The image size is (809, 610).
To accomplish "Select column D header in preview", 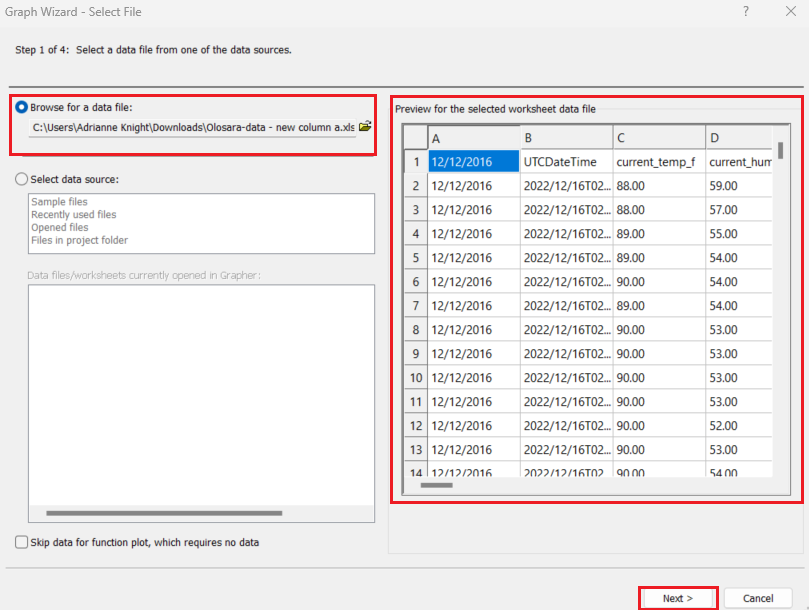I will (739, 138).
